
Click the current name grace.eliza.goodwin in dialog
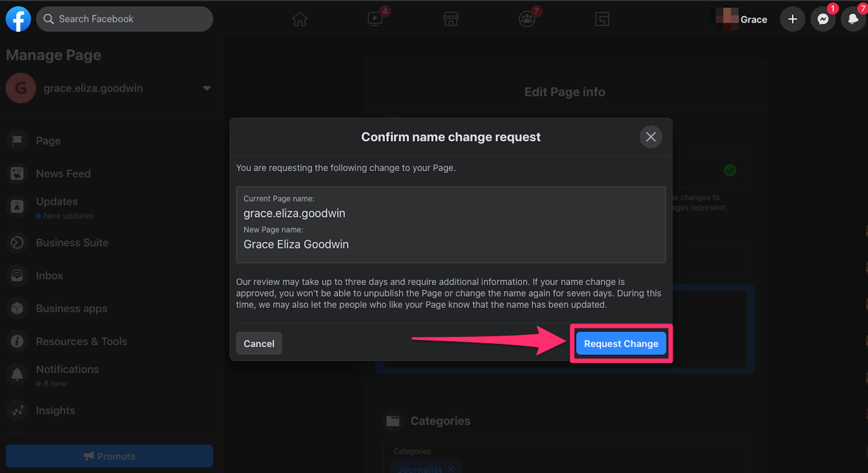[294, 213]
